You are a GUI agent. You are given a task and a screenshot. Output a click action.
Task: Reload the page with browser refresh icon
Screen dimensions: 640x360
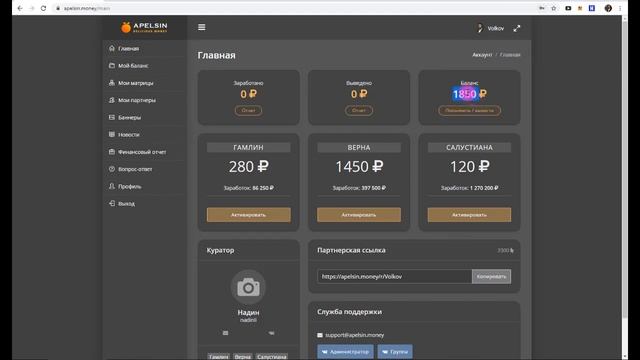(x=43, y=8)
